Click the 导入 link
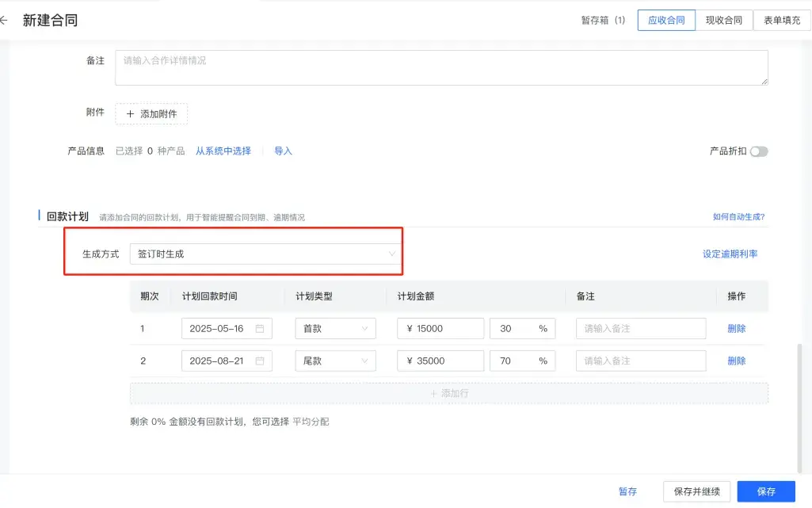 coord(283,151)
